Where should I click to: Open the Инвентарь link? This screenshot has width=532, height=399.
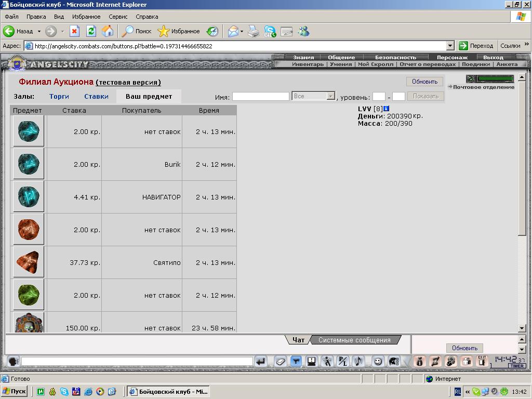click(x=308, y=64)
